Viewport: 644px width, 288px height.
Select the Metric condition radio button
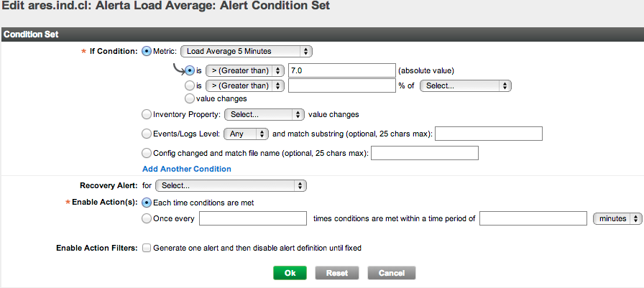coord(147,51)
